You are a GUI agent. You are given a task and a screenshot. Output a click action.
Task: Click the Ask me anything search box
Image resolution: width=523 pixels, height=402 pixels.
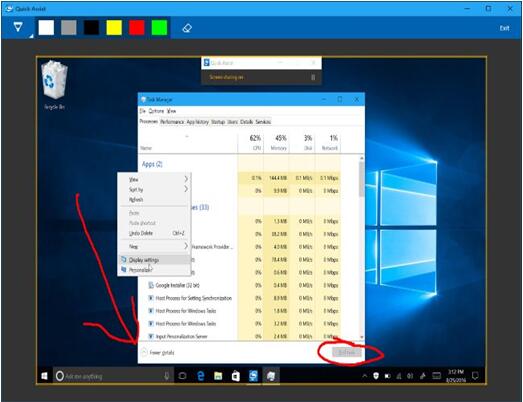113,376
